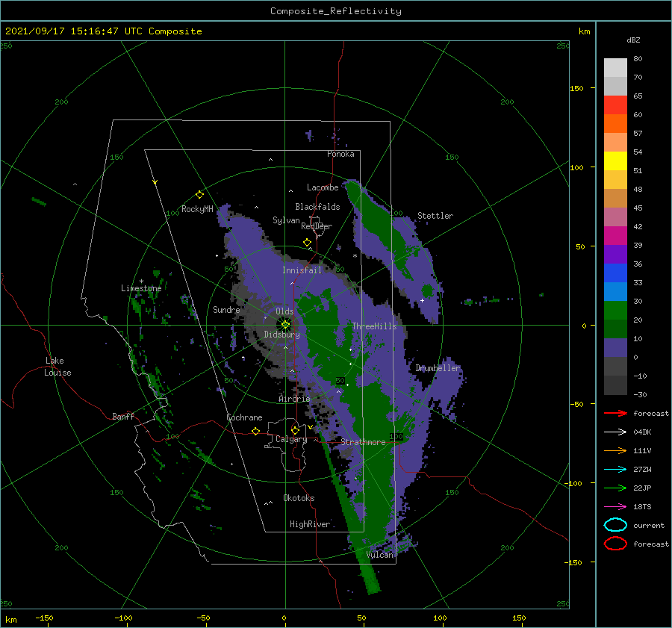Click the Composite_Reflectivity title
Viewport: 672px width, 628px height.
tap(336, 11)
